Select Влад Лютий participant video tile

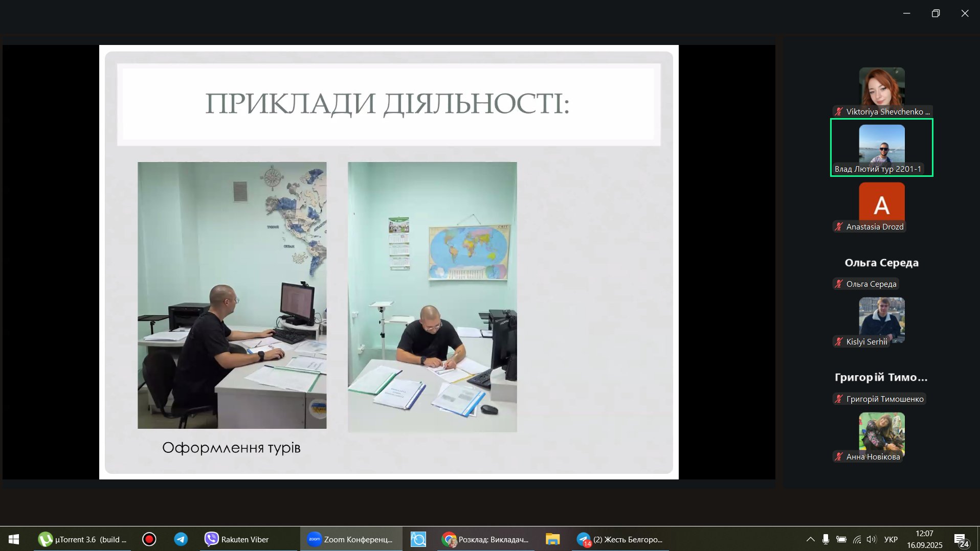point(881,147)
